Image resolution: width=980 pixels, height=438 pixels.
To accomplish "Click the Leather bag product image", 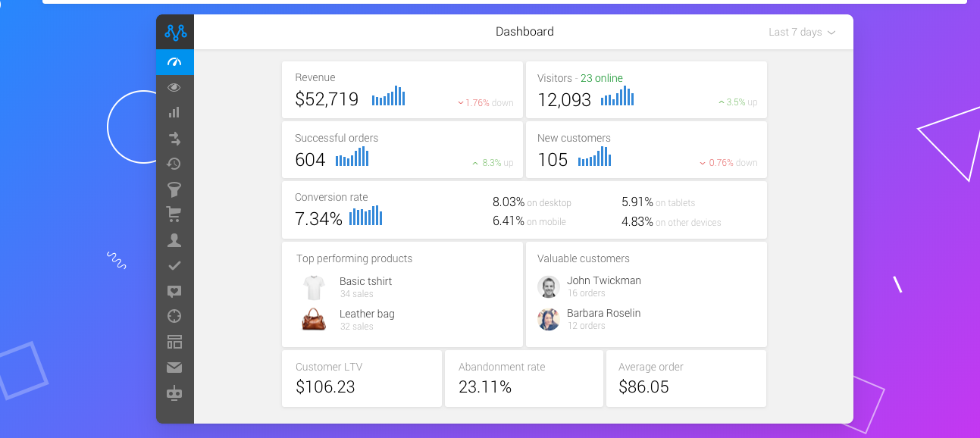I will pos(314,319).
